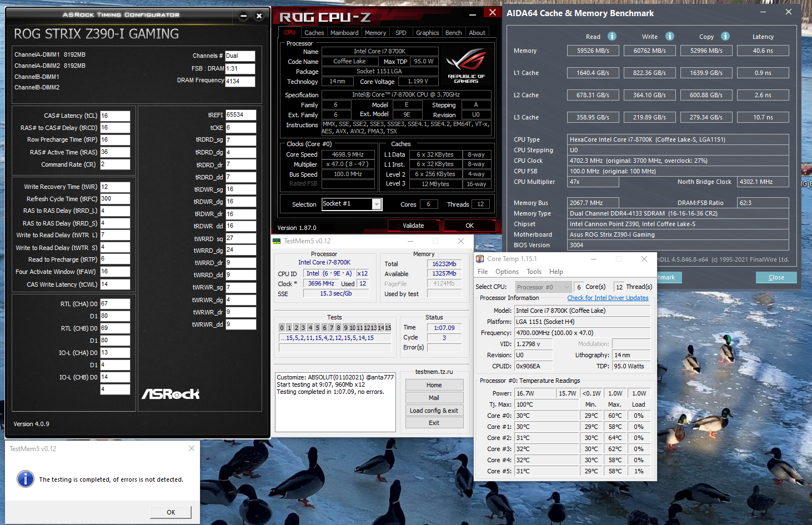Click the L1 Cache Read value 1640.4 GB/s
This screenshot has width=812, height=525.
pyautogui.click(x=593, y=73)
